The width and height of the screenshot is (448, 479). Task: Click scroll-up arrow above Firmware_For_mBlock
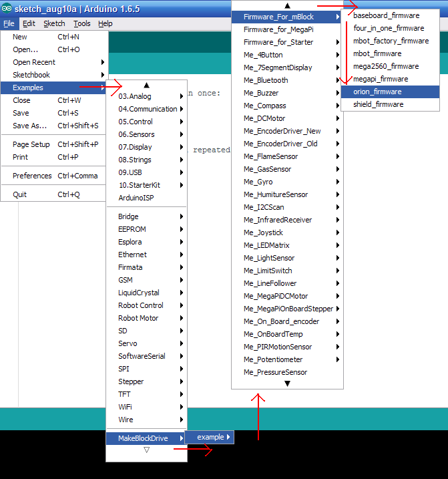(287, 5)
